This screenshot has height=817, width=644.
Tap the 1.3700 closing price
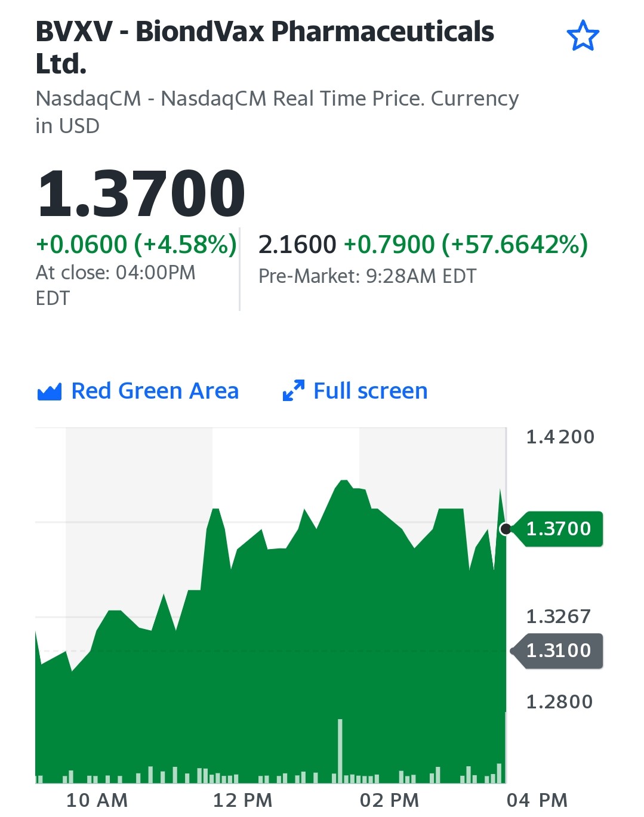[x=141, y=193]
